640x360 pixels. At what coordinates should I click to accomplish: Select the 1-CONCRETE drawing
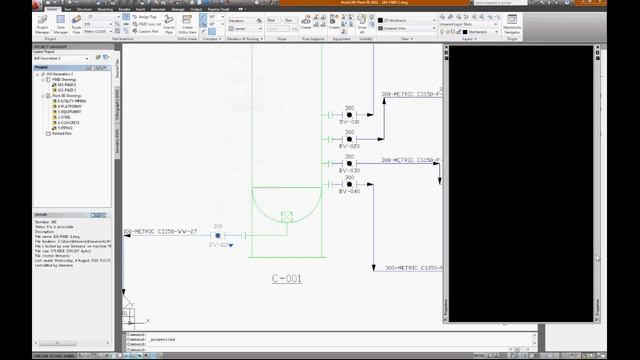(x=69, y=122)
